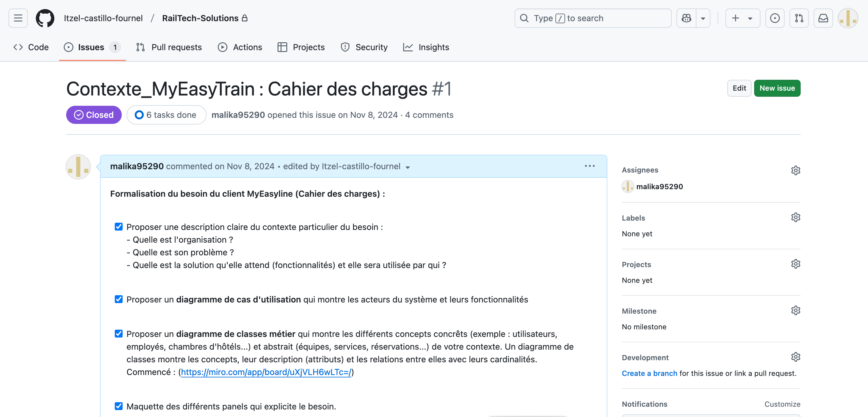
Task: Toggle checkbox 'diagramme de classes métier'
Action: click(x=119, y=333)
